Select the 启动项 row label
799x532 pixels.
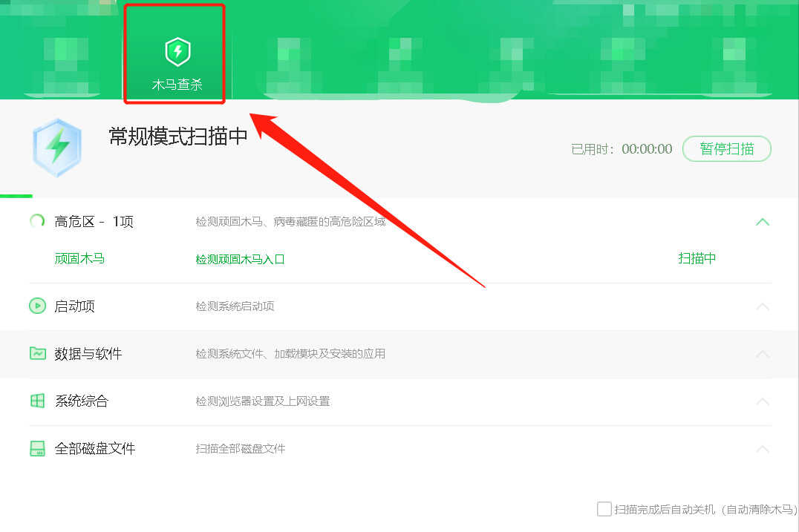click(x=74, y=306)
